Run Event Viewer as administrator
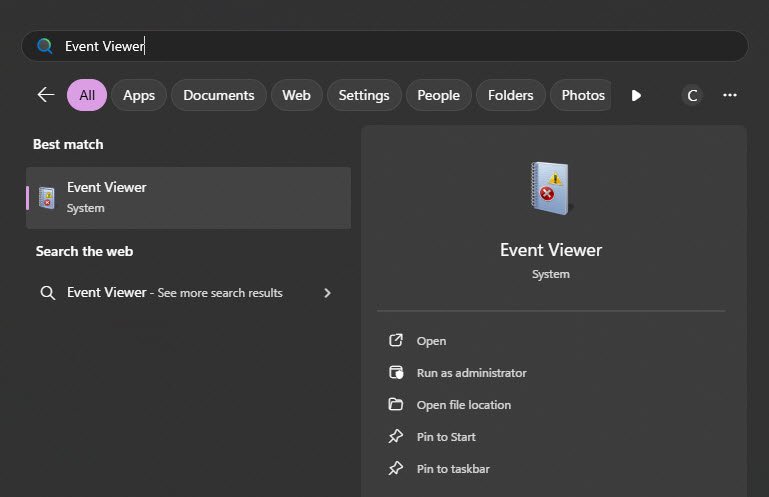The width and height of the screenshot is (769, 497). pyautogui.click(x=471, y=373)
